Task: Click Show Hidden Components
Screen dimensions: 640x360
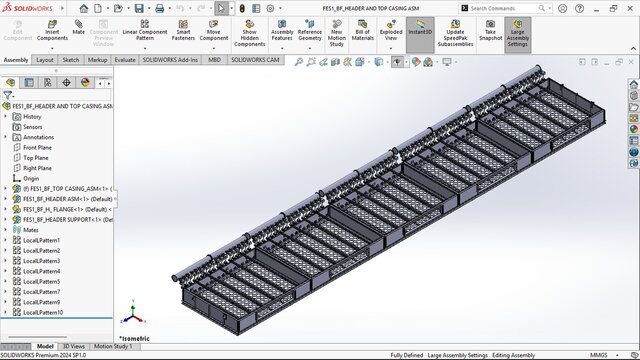Action: coord(249,33)
